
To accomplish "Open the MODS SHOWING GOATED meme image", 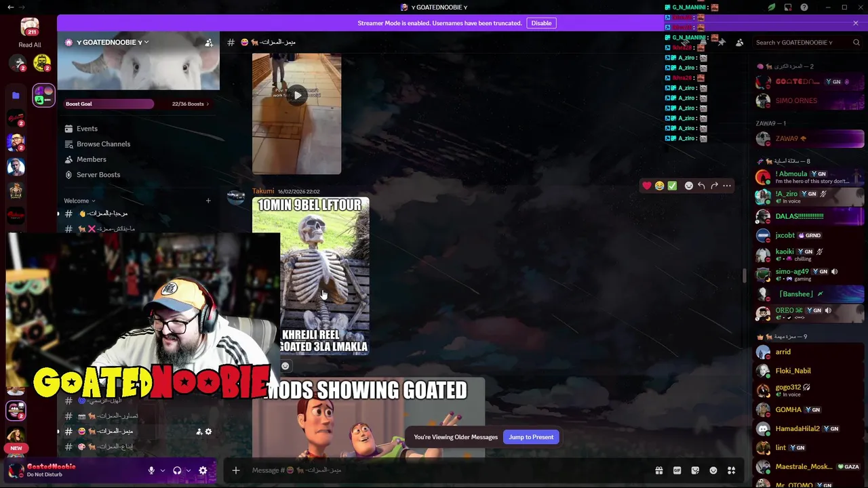I will pyautogui.click(x=369, y=418).
